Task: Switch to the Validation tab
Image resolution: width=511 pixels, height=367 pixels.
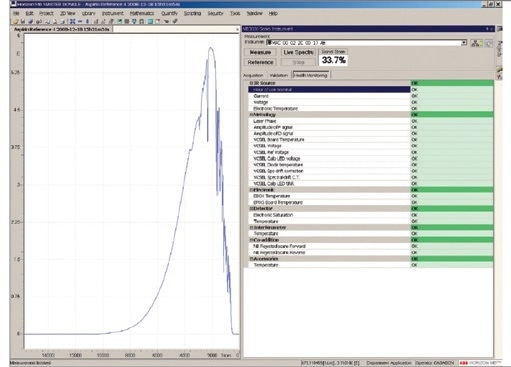Action: 278,75
